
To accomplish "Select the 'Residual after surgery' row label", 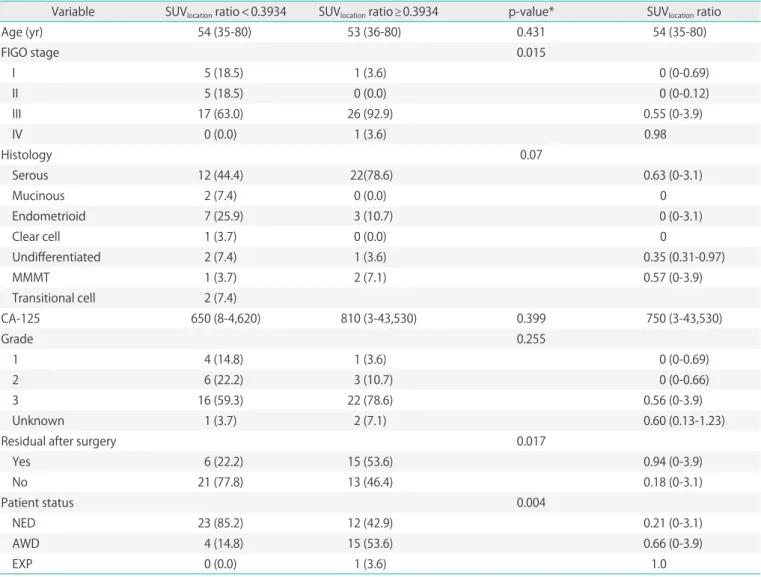I will click(59, 441).
